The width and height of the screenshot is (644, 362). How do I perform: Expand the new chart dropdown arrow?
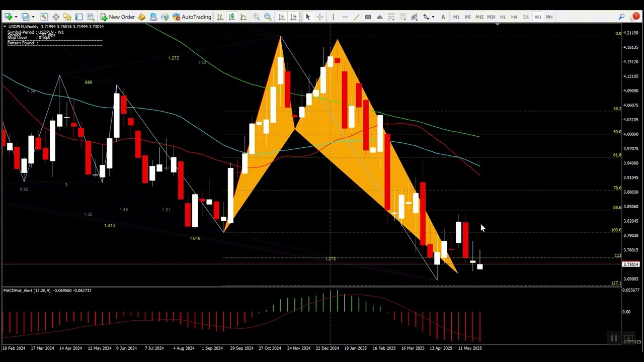pos(16,17)
